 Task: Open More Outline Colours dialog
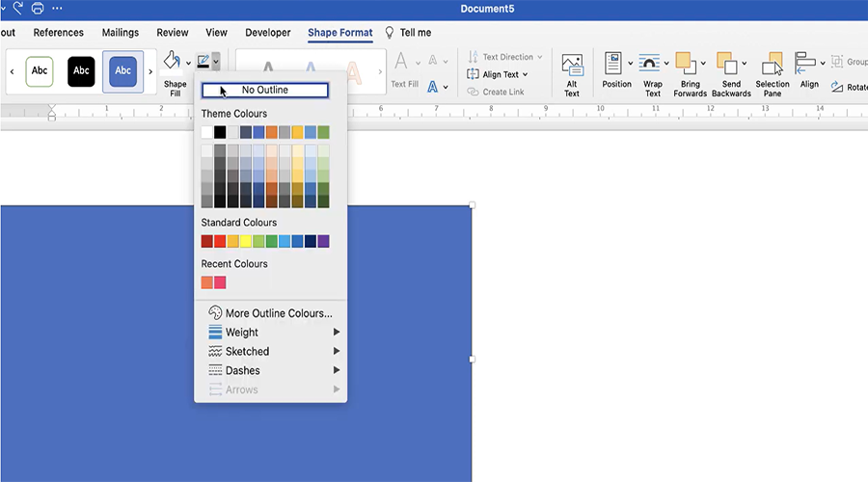pos(278,313)
